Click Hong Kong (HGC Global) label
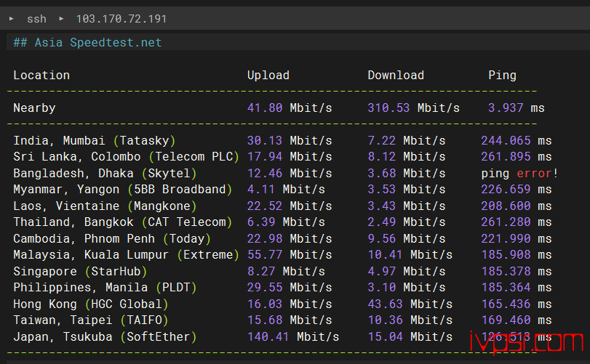This screenshot has width=590, height=364. tap(91, 304)
